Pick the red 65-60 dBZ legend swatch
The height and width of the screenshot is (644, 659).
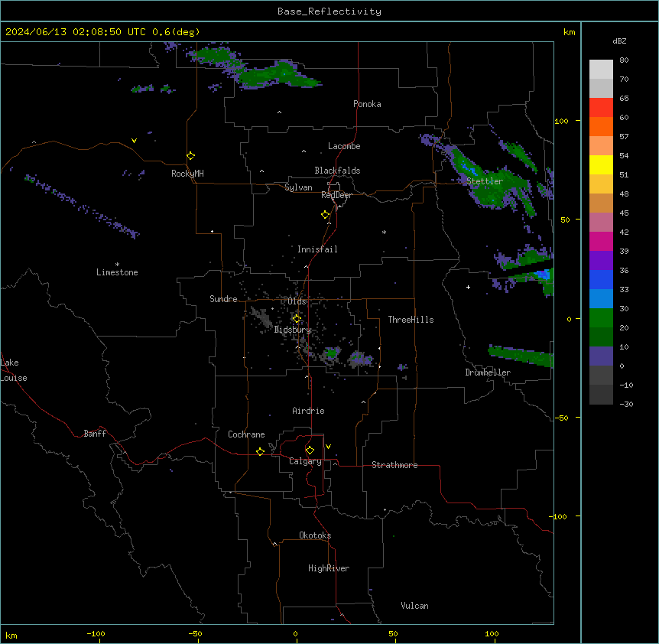601,108
